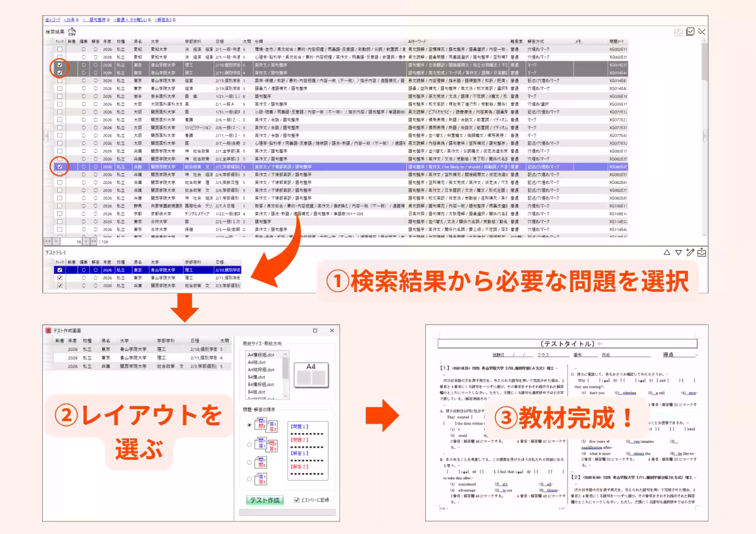Click the tray export icon at far right
The image size is (756, 534).
pyautogui.click(x=702, y=253)
